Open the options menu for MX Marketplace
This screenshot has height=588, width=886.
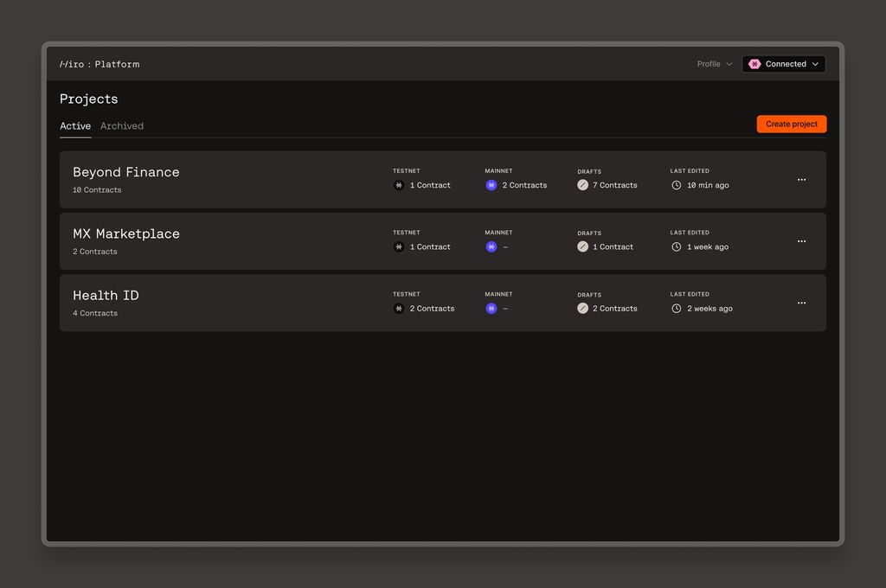pos(801,240)
